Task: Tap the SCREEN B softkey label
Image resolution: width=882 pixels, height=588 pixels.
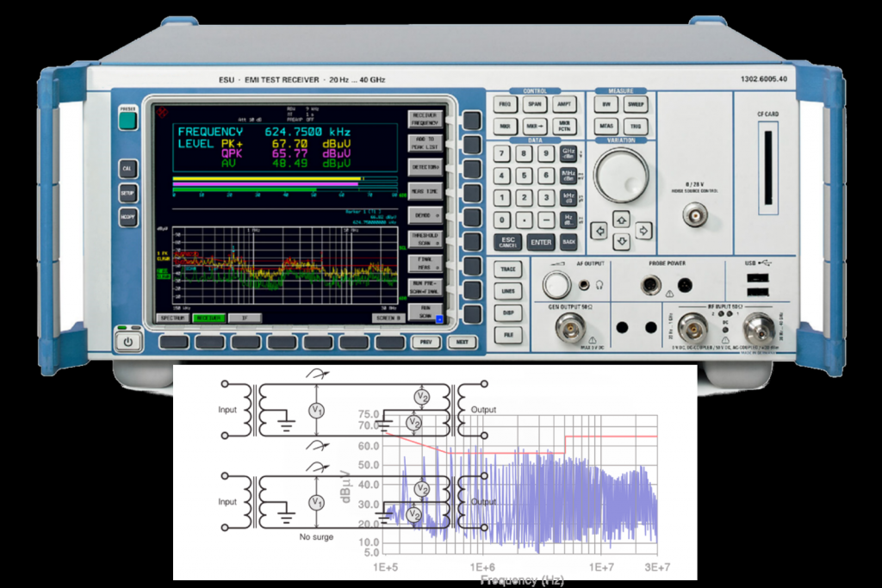Action: (388, 319)
